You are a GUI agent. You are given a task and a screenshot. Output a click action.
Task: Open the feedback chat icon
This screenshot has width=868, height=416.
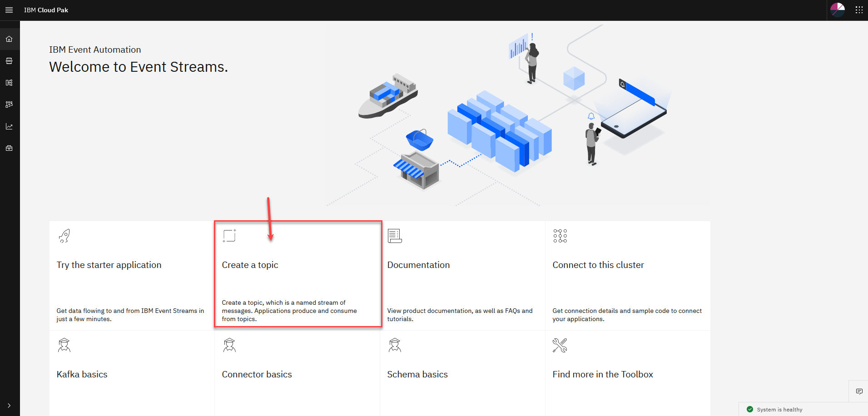point(859,391)
